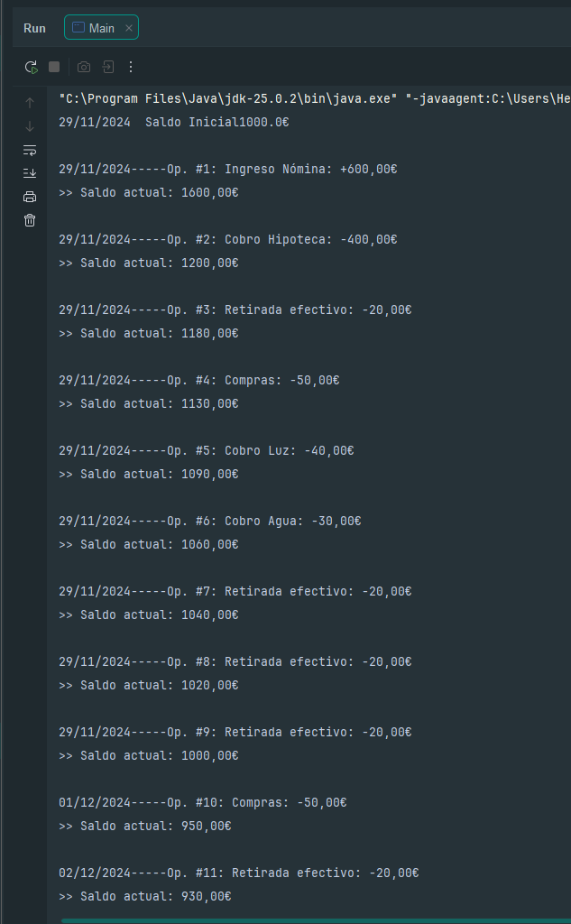This screenshot has height=924, width=571.
Task: Toggle scroll to end of console
Action: (x=30, y=173)
